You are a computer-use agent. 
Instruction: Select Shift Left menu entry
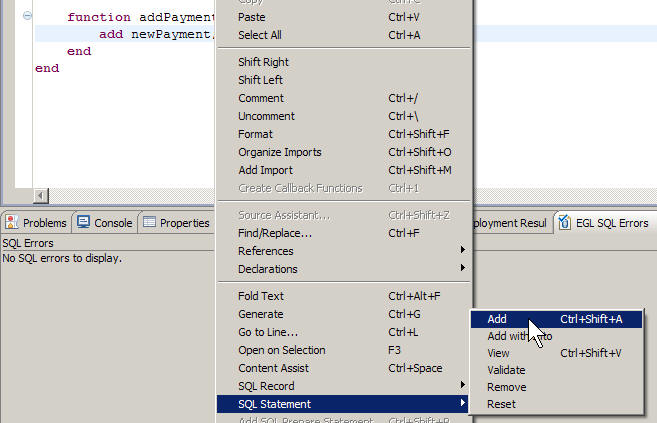coord(344,80)
